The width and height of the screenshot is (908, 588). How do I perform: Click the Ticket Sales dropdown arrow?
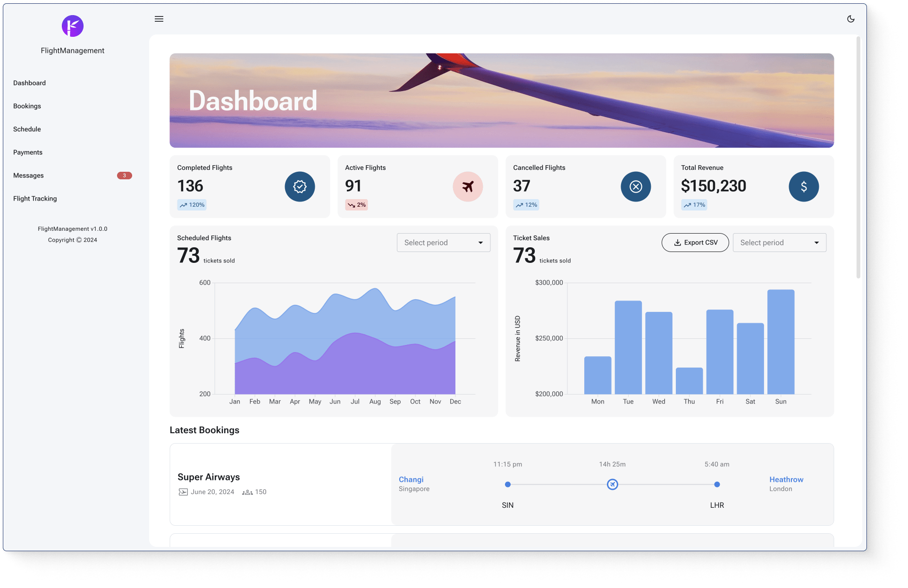tap(816, 243)
